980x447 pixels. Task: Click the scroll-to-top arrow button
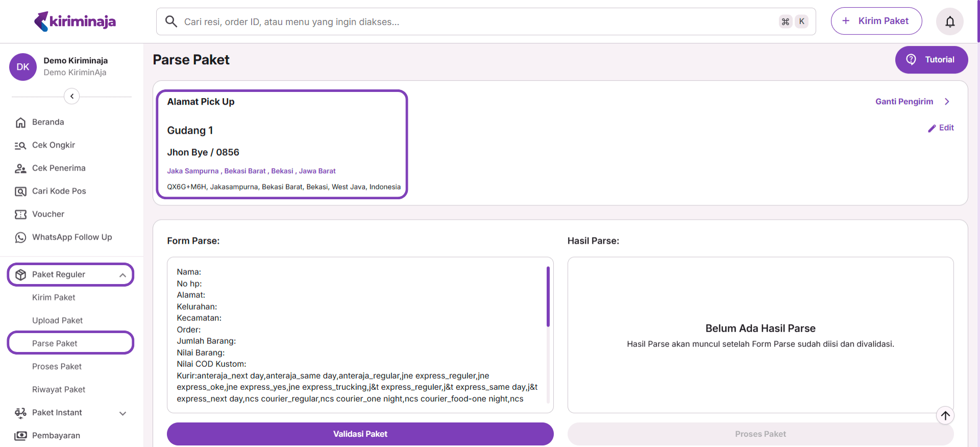[945, 415]
